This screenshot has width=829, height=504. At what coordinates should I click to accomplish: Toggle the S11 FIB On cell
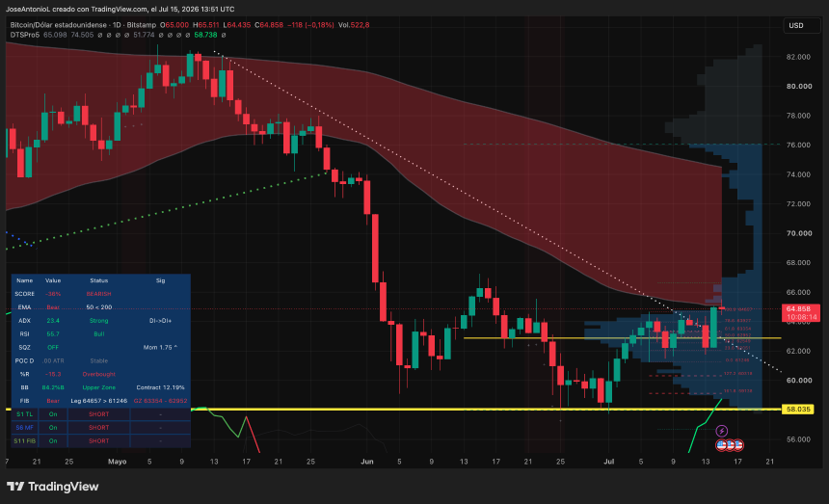point(53,440)
